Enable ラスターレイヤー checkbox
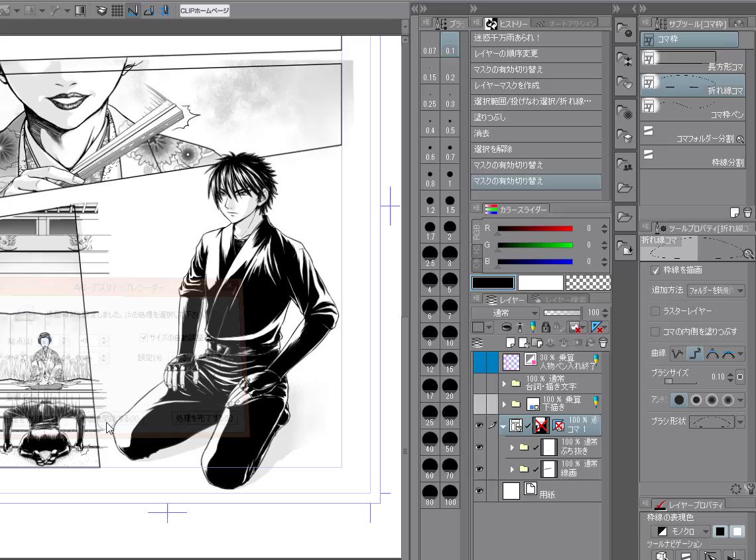Image resolution: width=756 pixels, height=560 pixels. [655, 311]
